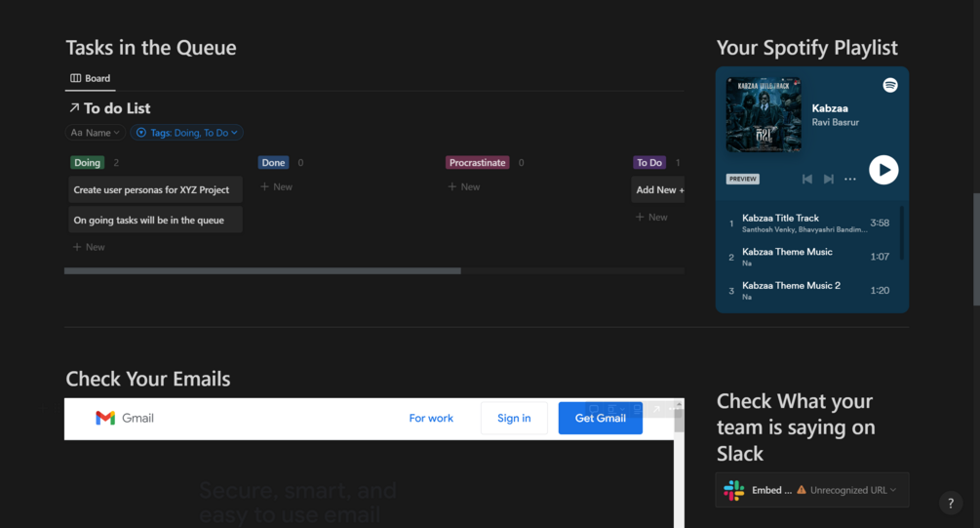The image size is (980, 528).
Task: Play Kabzaa Title Track song
Action: [x=809, y=223]
